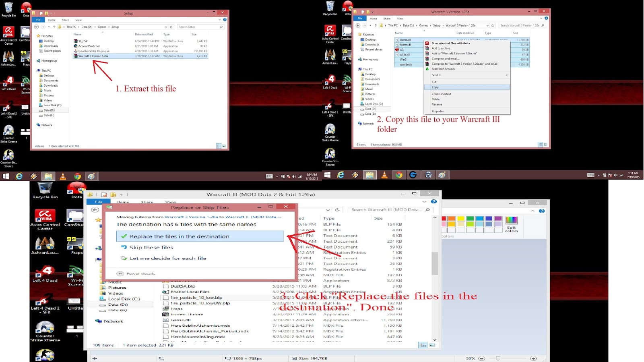Open Internet Explorer on the 1:11 AM taskbar
Screen dimensions: 644x362
click(x=341, y=175)
